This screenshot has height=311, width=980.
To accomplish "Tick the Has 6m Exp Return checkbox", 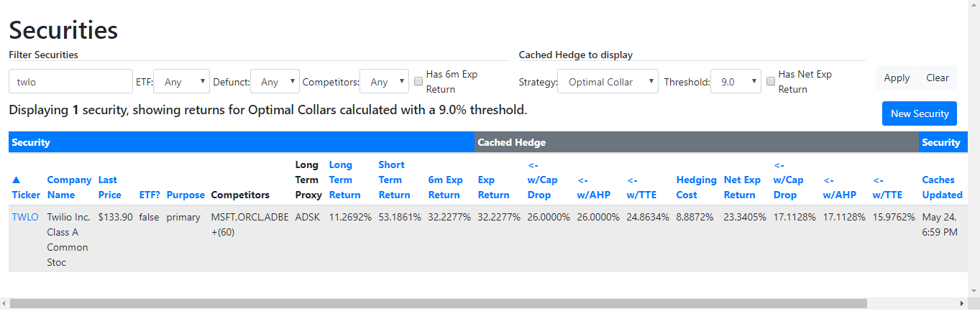I will pos(418,82).
